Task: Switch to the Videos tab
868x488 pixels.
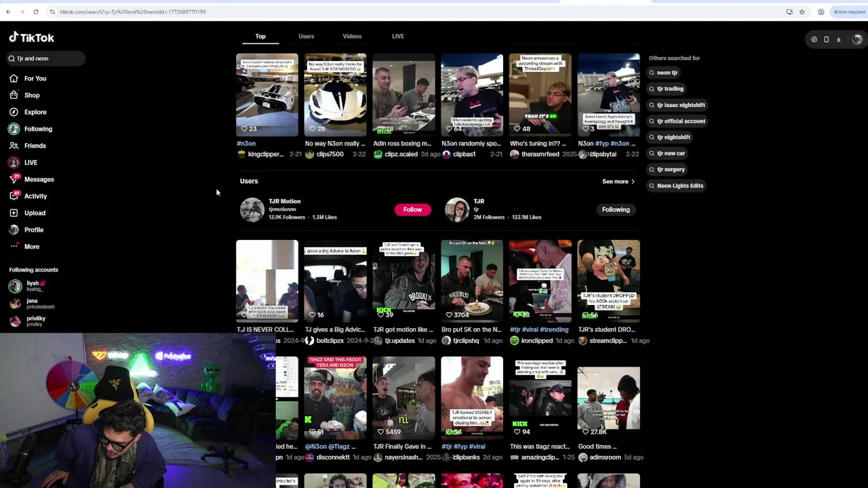Action: [352, 37]
